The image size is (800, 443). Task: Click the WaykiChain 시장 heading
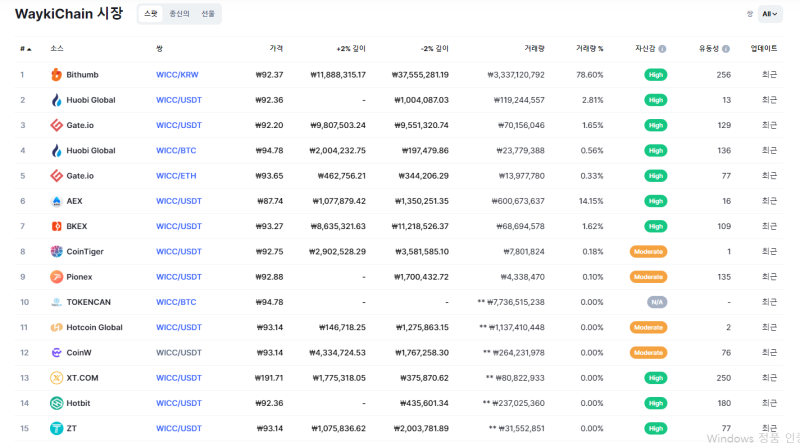tap(69, 14)
